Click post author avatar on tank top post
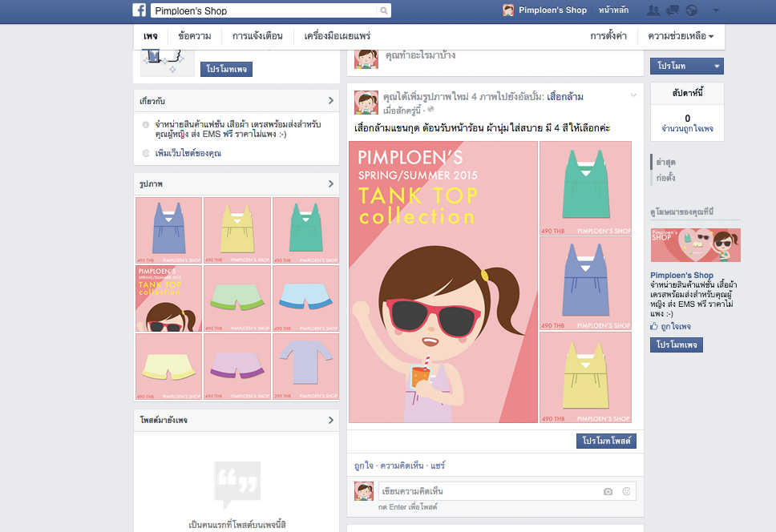This screenshot has width=776, height=532. [x=366, y=103]
